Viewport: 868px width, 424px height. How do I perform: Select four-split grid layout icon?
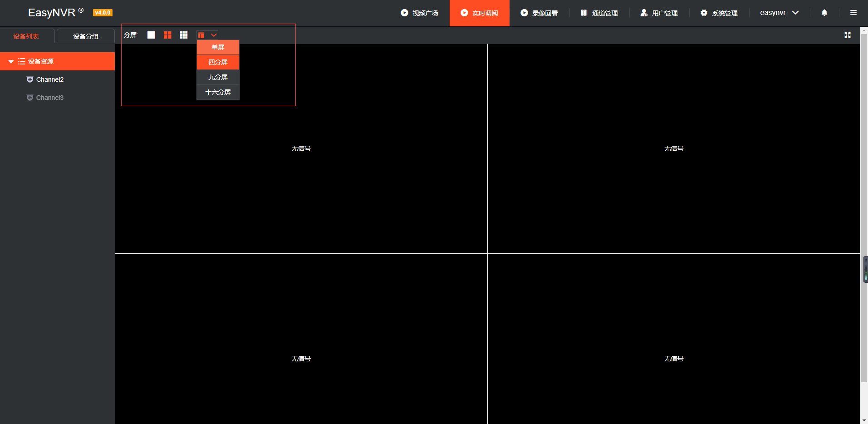tap(167, 35)
